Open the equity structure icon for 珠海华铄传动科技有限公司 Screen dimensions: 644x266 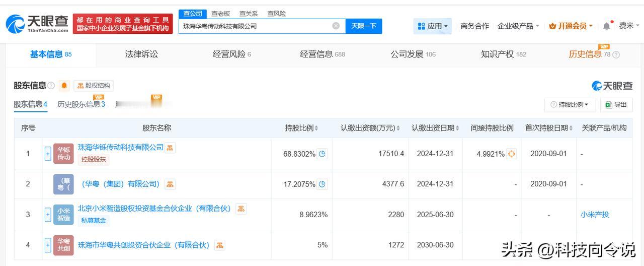(x=170, y=148)
